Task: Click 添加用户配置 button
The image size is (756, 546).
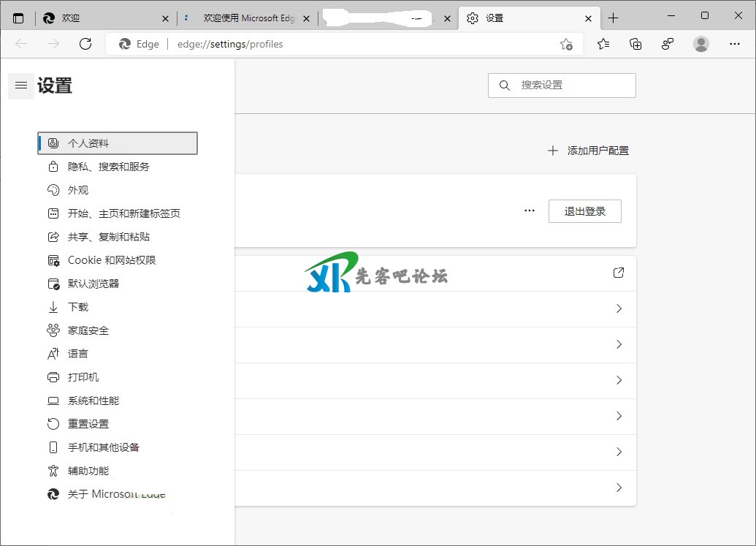Action: pos(589,151)
